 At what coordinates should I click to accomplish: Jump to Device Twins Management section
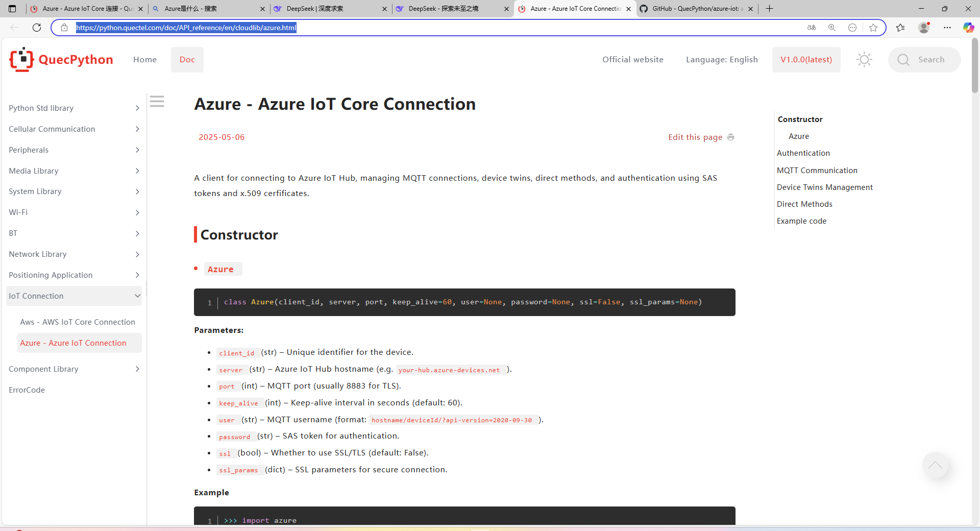[x=824, y=187]
